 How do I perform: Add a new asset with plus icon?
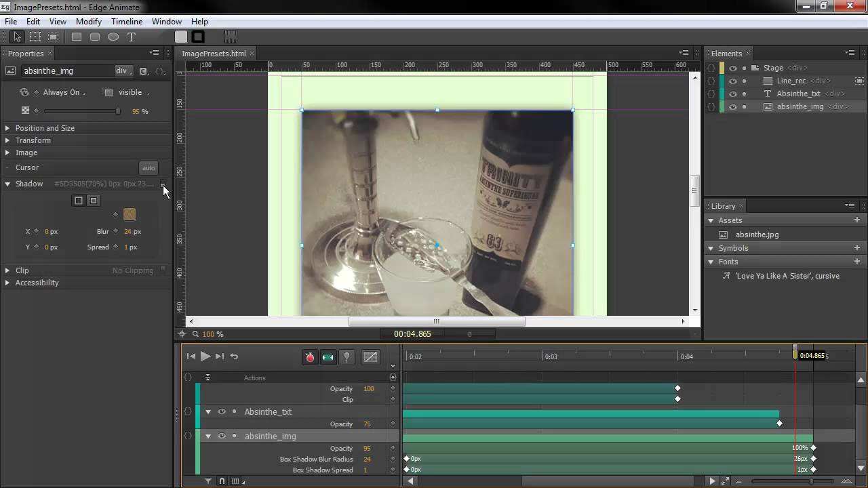(857, 220)
